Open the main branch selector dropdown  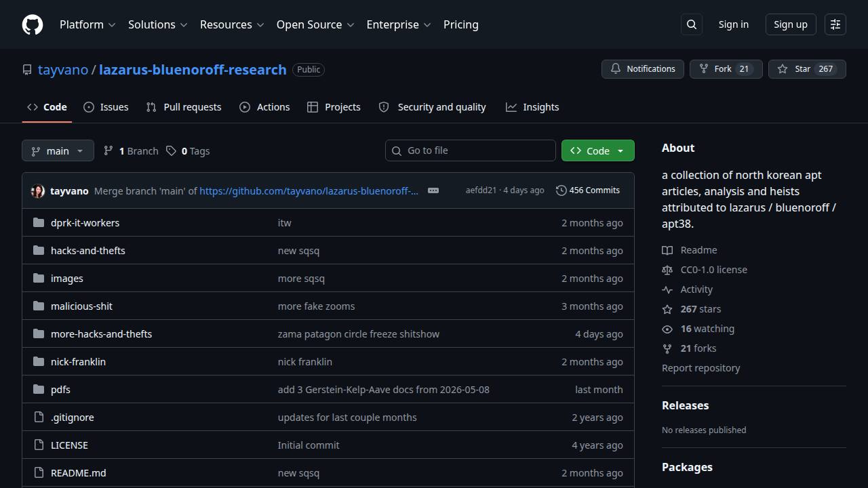coord(58,150)
